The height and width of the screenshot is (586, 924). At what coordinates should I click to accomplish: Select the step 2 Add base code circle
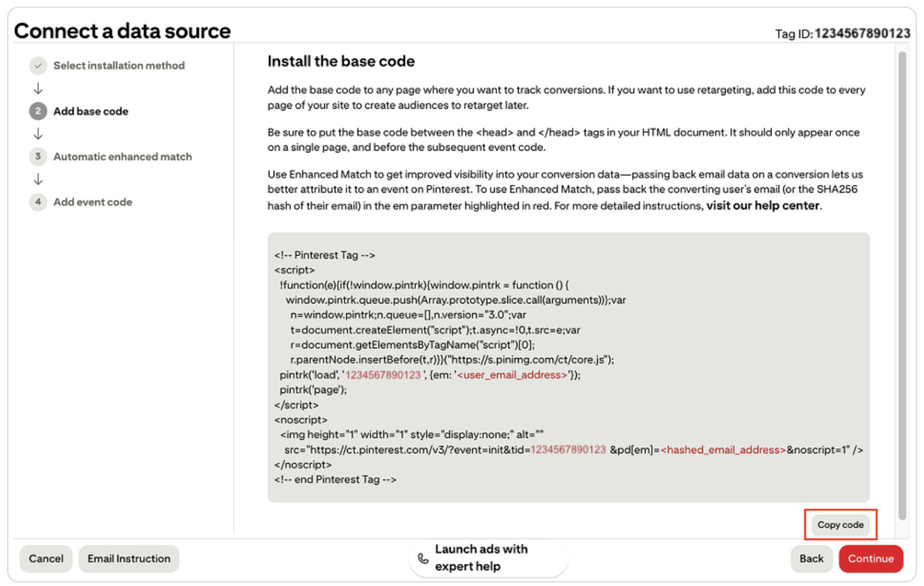(38, 111)
